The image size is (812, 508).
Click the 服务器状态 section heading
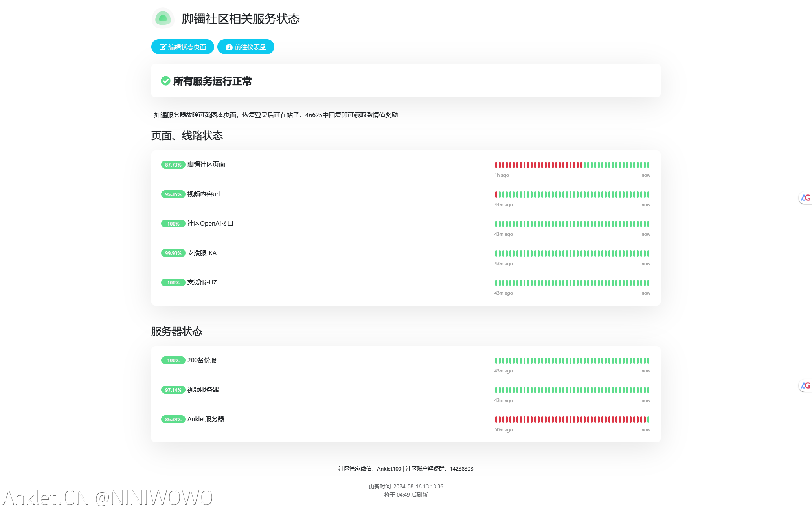coord(177,331)
